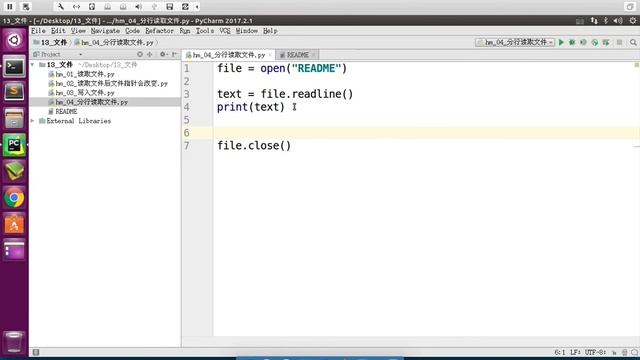This screenshot has height=360, width=640.
Task: Pause the VM with pause icon
Action: coord(10,7)
